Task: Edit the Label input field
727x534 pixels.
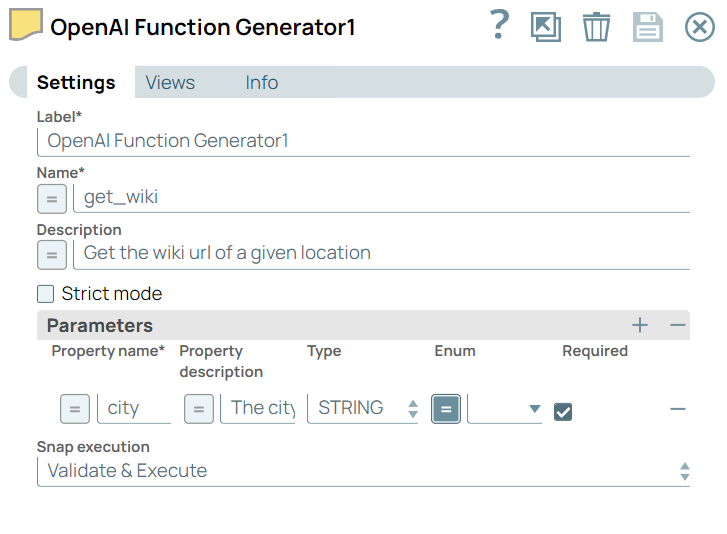Action: (364, 141)
